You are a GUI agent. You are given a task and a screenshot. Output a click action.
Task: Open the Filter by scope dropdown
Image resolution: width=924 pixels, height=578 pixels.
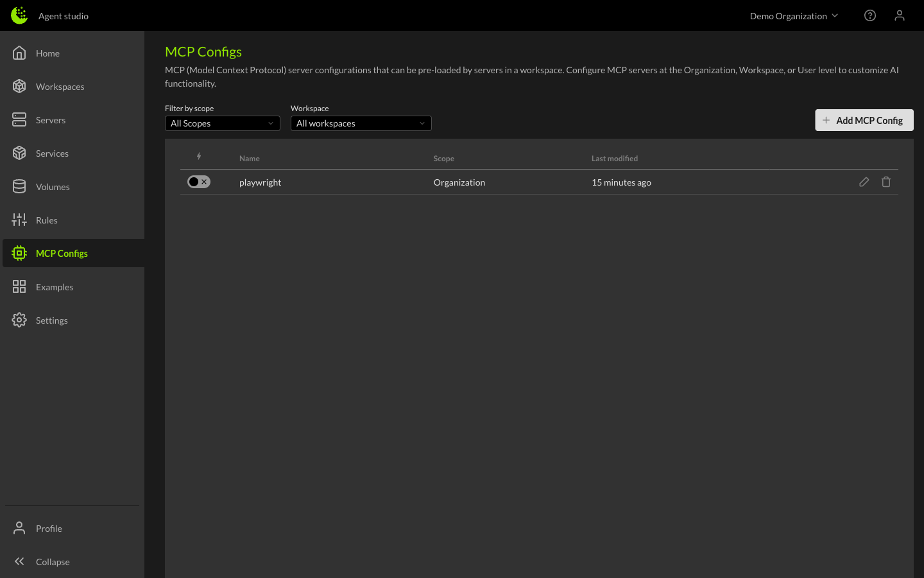(222, 123)
